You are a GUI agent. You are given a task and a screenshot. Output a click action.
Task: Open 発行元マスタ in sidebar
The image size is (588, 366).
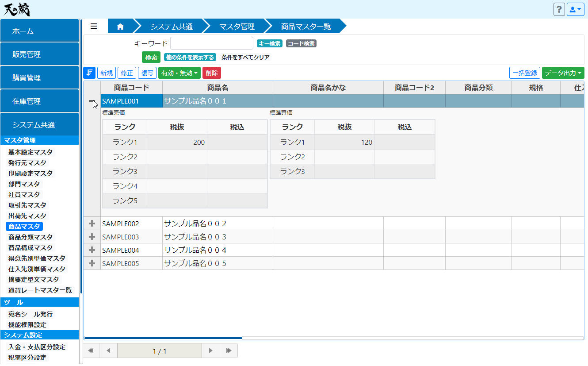pyautogui.click(x=27, y=162)
